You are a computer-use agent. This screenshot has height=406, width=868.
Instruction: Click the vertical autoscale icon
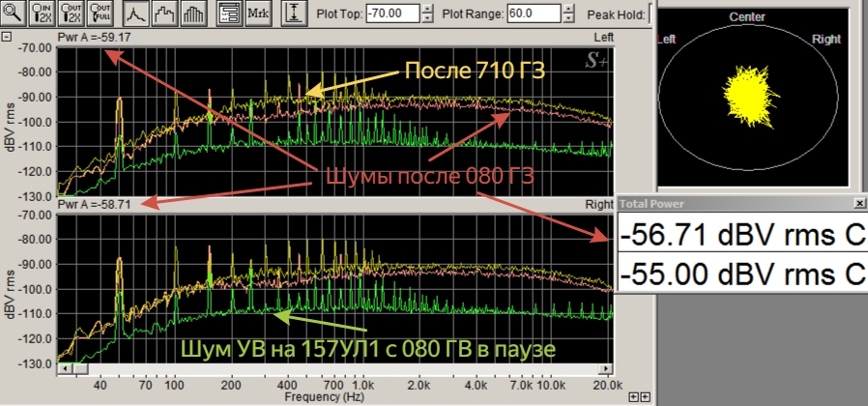click(294, 14)
